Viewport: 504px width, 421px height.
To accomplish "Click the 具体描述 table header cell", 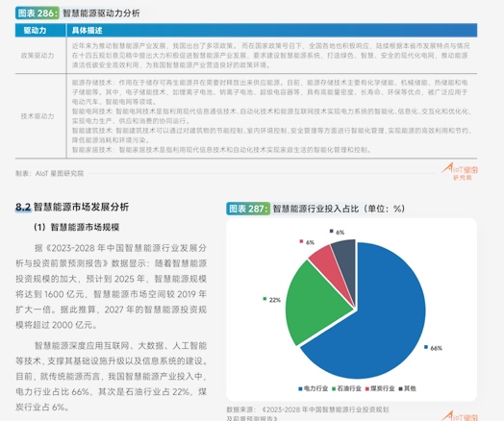I will [271, 31].
